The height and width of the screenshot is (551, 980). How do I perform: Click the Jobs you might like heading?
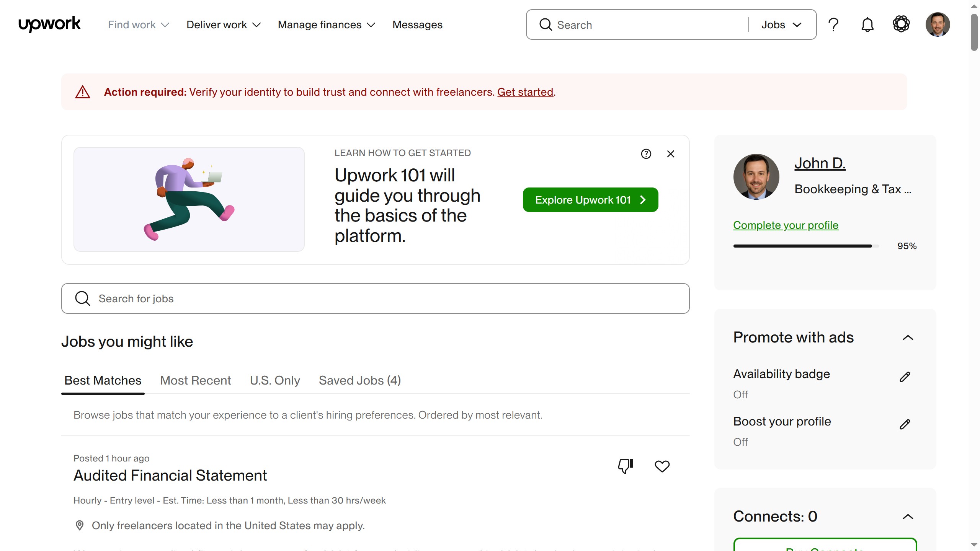coord(127,342)
